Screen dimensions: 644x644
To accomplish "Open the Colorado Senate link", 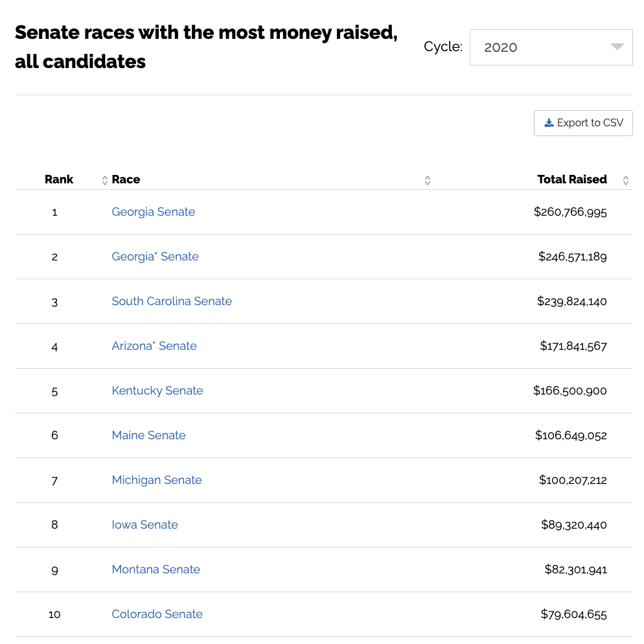I will point(157,614).
